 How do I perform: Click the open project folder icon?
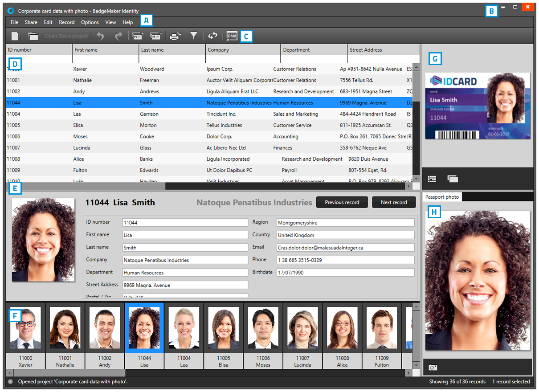[x=33, y=36]
